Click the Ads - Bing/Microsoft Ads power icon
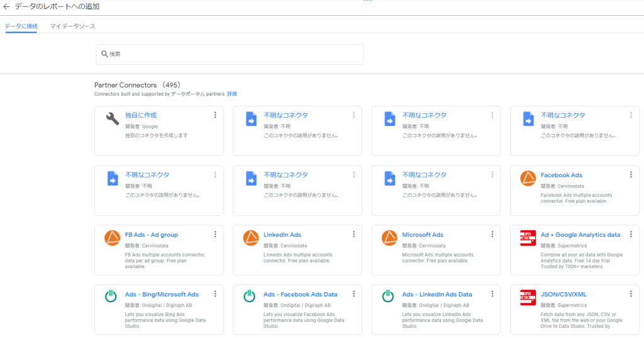 tap(111, 296)
